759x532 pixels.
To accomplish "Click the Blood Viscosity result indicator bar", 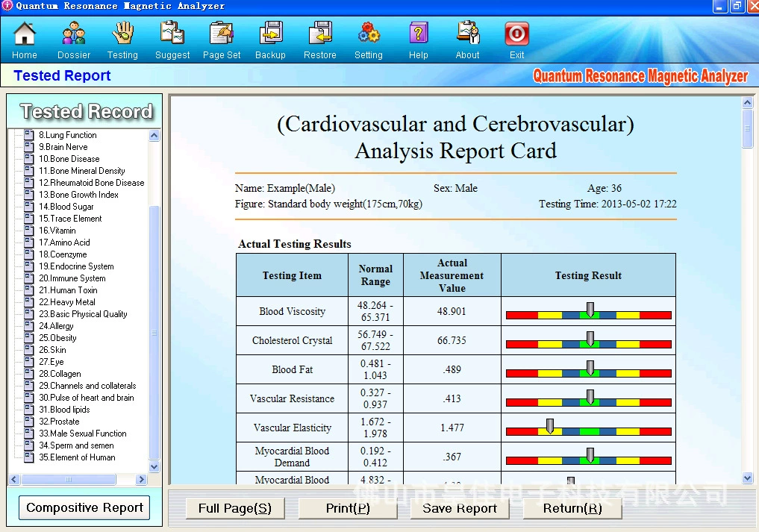I will click(589, 315).
